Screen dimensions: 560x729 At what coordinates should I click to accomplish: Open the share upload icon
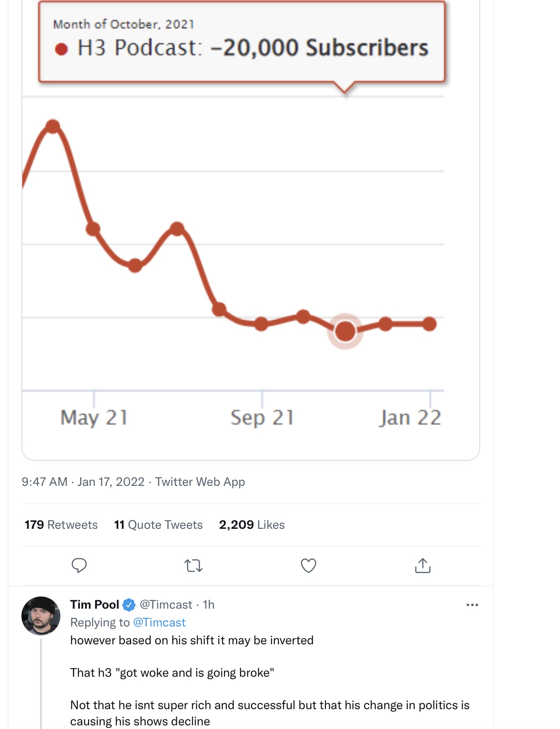click(x=423, y=565)
